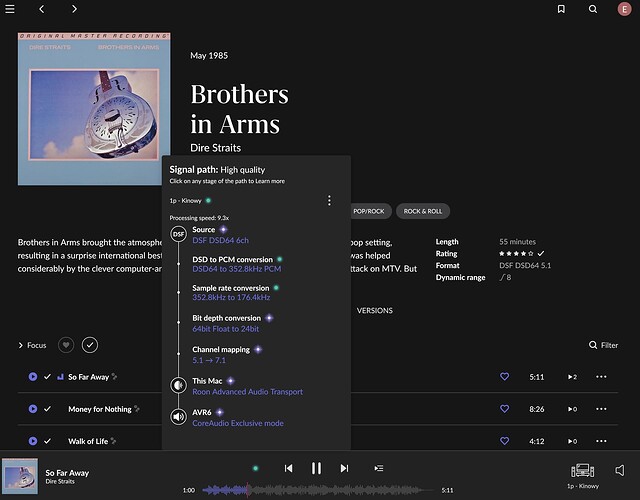
Task: Open more options for Money for Nothing
Action: 601,409
